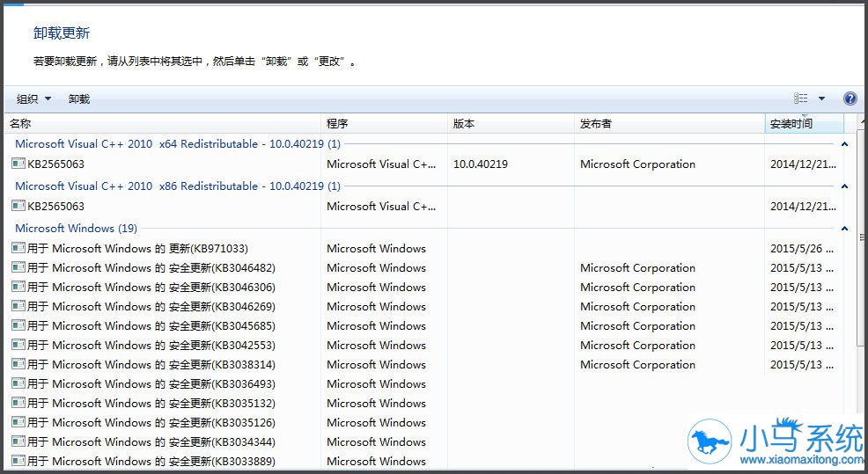Sort by the 名称 column header
Image resolution: width=868 pixels, height=474 pixels.
163,124
